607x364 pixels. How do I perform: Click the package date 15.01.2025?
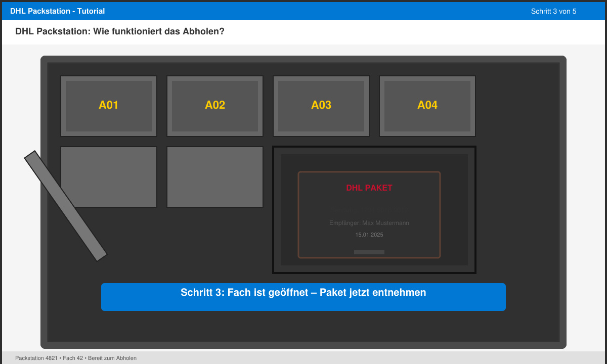pyautogui.click(x=369, y=235)
